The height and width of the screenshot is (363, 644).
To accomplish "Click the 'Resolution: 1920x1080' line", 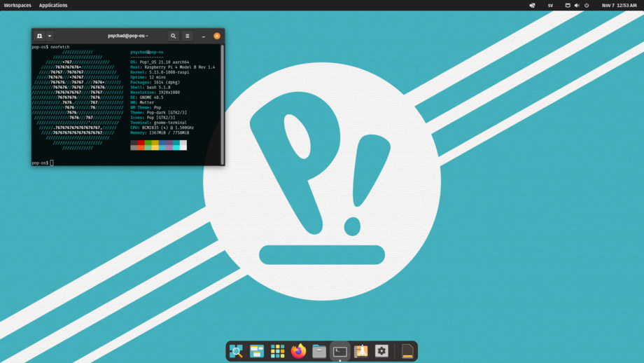I will tap(155, 92).
